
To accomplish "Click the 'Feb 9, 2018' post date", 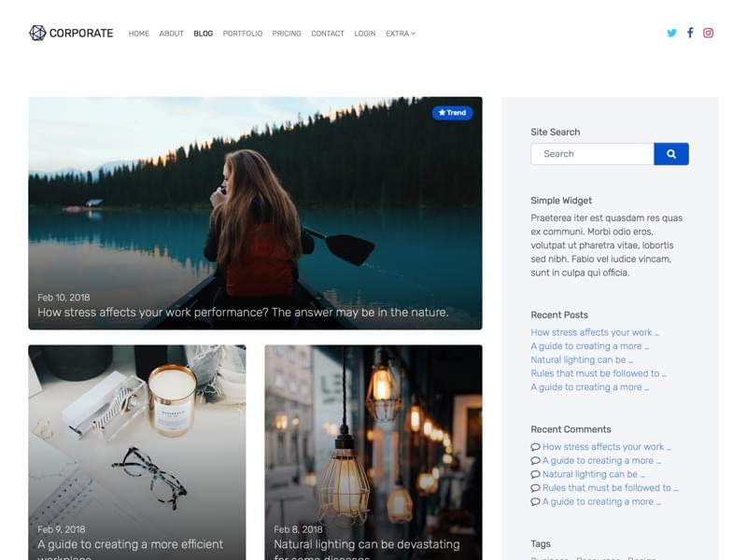I will tap(62, 529).
